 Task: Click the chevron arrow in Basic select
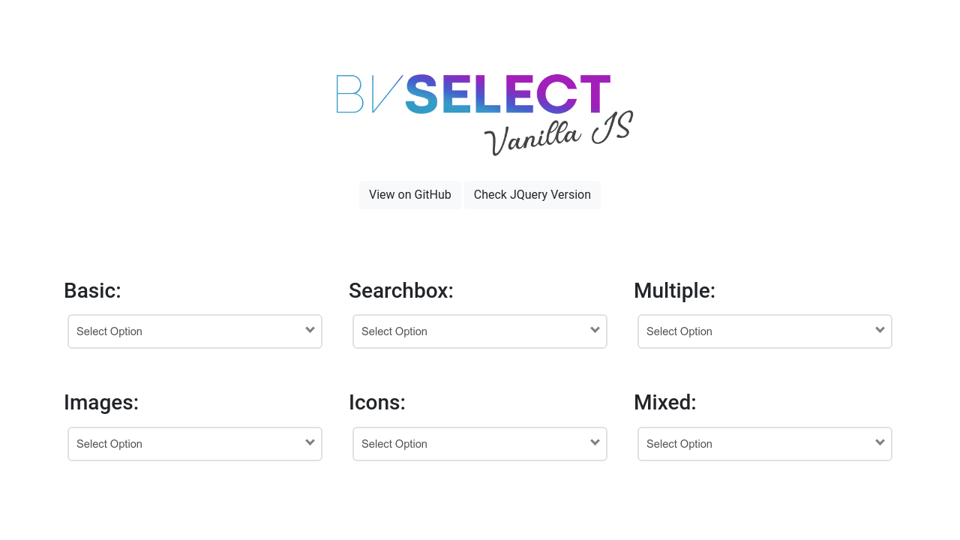coord(310,330)
